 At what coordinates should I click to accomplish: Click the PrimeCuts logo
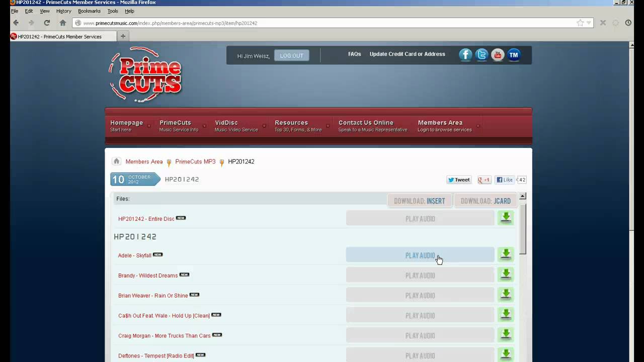point(145,75)
